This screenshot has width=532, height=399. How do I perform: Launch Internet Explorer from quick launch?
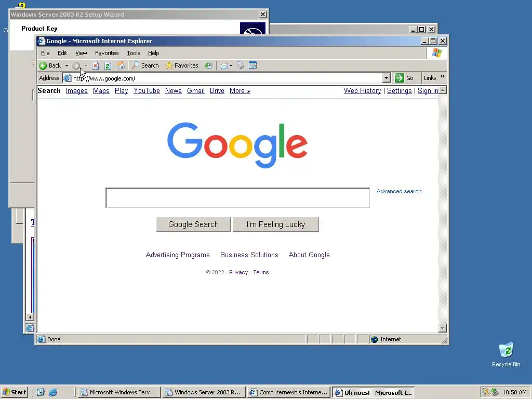click(x=53, y=392)
